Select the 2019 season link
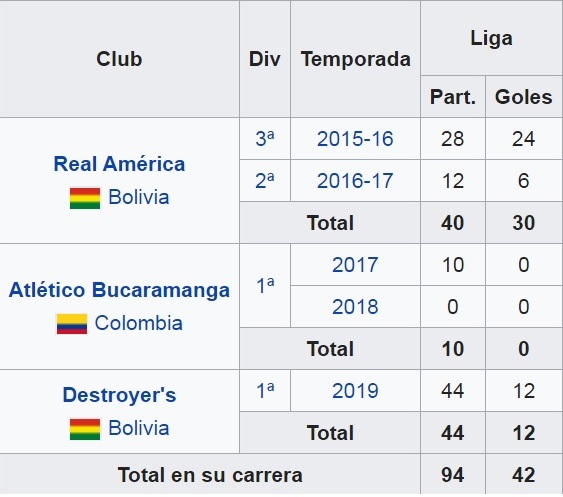Image resolution: width=563 pixels, height=497 pixels. tap(355, 391)
